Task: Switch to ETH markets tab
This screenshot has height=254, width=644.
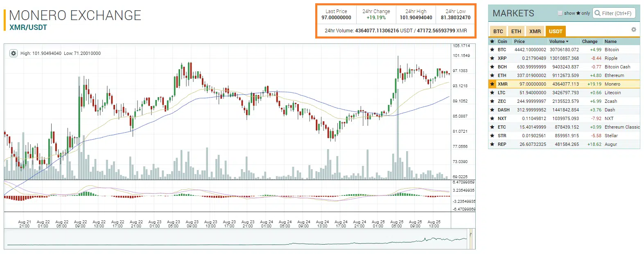Action: click(x=516, y=31)
